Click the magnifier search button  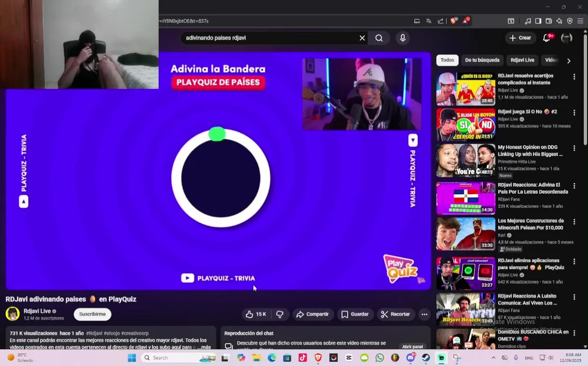[x=379, y=38]
